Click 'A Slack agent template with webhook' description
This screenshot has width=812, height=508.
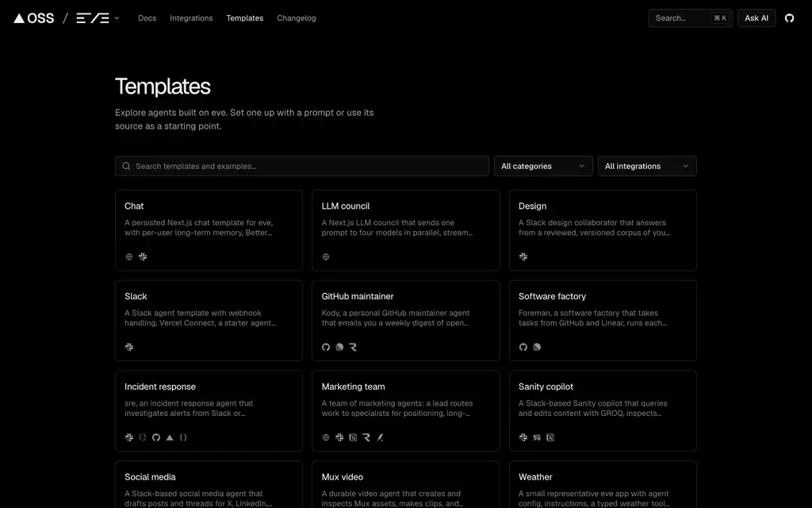193,313
